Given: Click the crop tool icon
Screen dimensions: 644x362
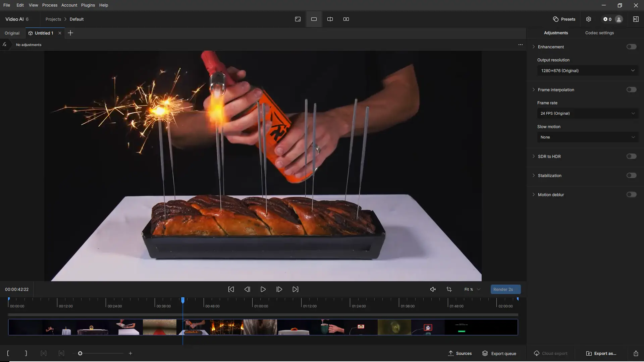Looking at the screenshot, I should tap(449, 289).
